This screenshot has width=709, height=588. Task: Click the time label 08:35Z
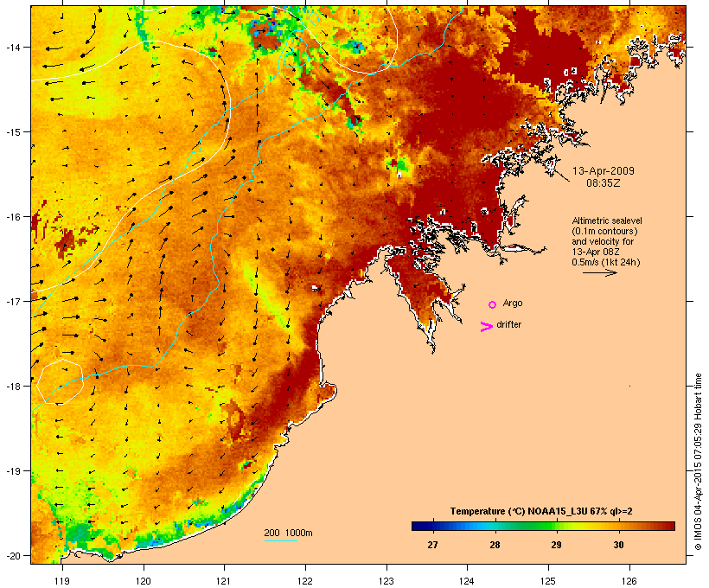tap(604, 183)
